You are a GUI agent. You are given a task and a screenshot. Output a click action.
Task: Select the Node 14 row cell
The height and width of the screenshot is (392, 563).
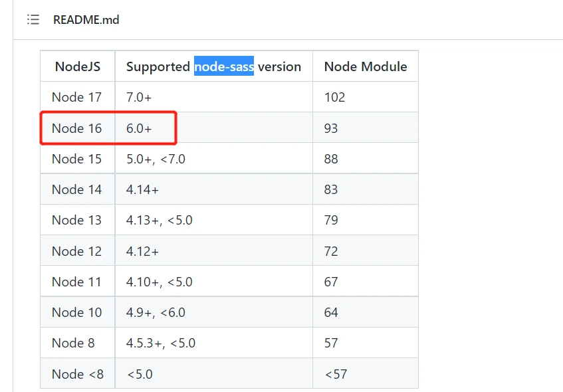click(x=78, y=189)
